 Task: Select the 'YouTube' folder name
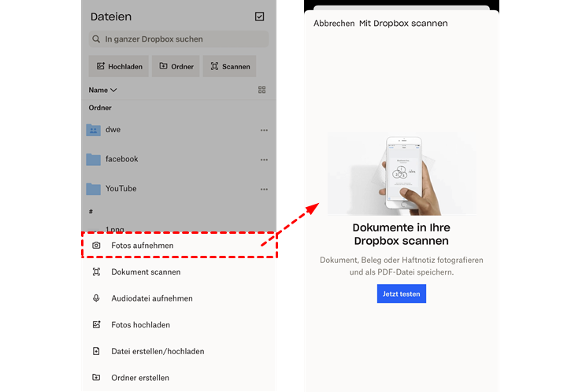click(x=121, y=189)
